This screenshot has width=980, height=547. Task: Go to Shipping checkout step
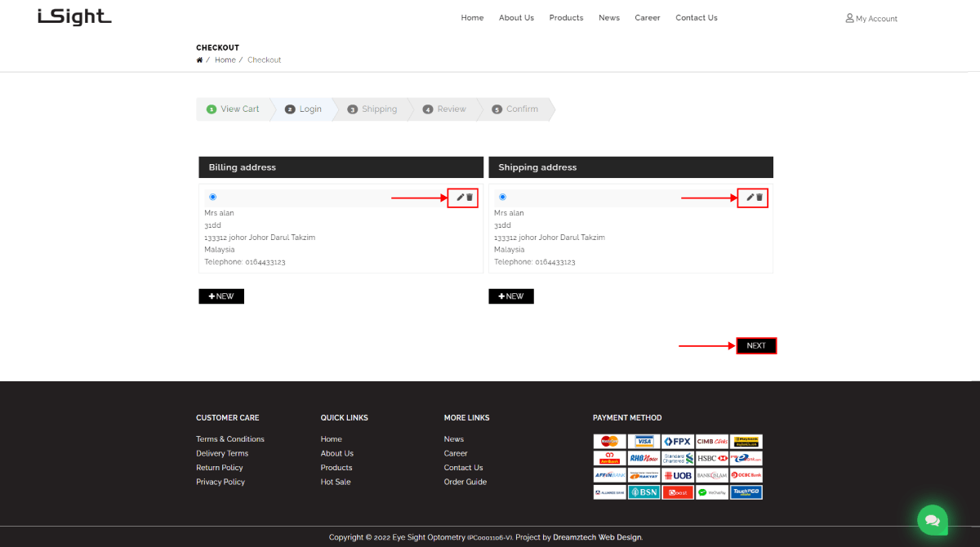point(372,109)
